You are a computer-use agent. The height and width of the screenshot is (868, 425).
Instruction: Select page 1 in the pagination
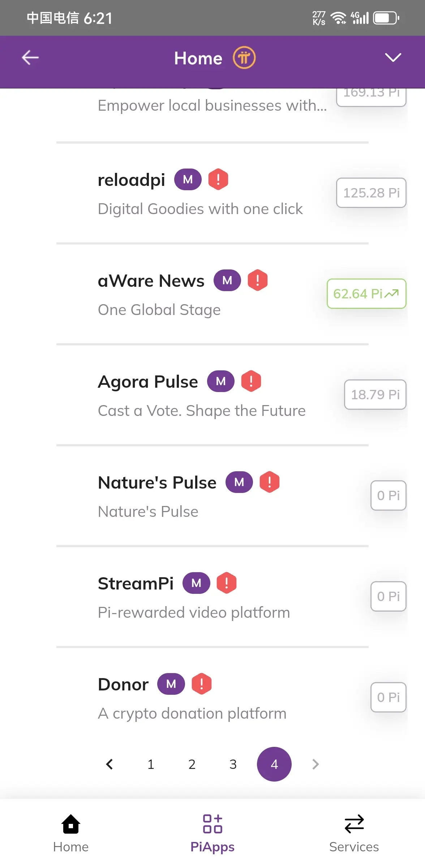(x=151, y=764)
